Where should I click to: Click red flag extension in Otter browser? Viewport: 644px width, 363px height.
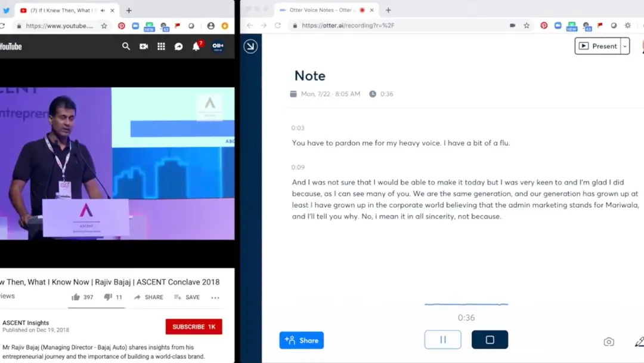pos(600,26)
